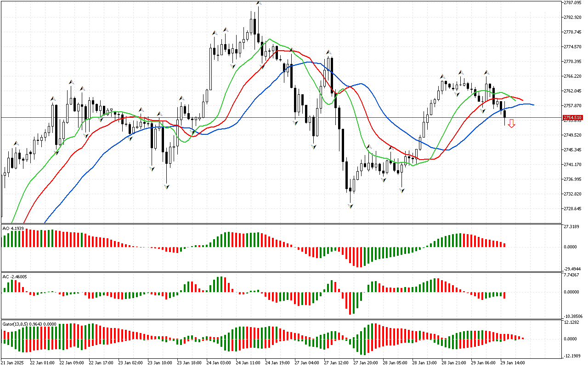The image size is (588, 368).
Task: Click the 29 Jan 06:00 time label
Action: 483,362
